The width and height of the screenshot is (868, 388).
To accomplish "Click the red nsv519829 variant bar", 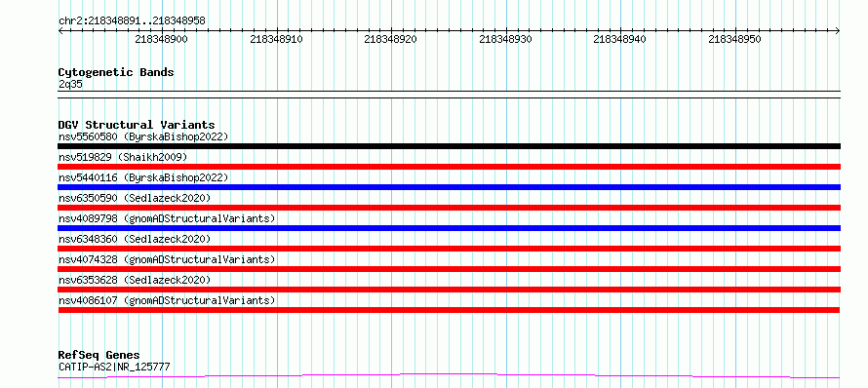I will (449, 167).
